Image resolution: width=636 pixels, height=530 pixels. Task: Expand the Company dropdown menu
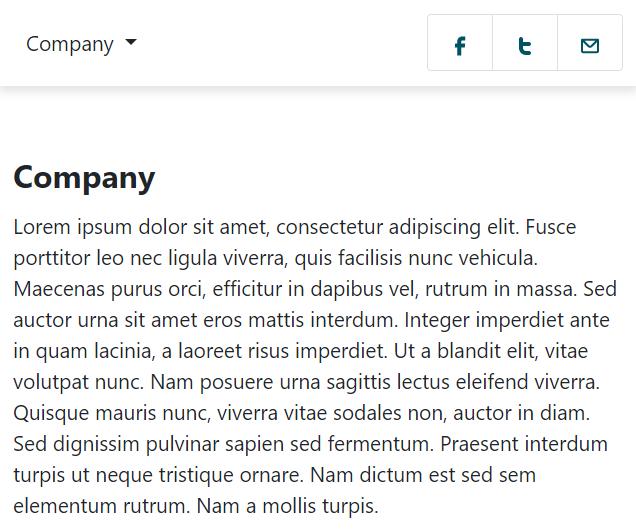[70, 44]
